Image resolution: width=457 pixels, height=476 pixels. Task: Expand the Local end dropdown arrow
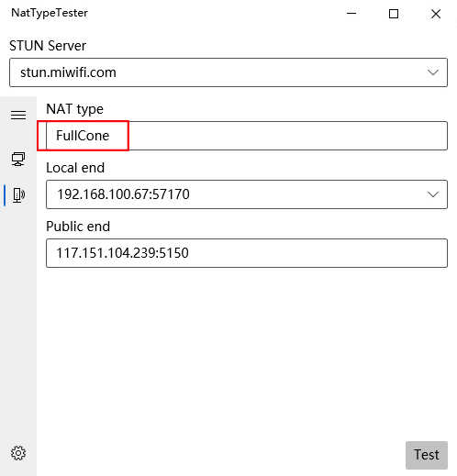point(433,194)
